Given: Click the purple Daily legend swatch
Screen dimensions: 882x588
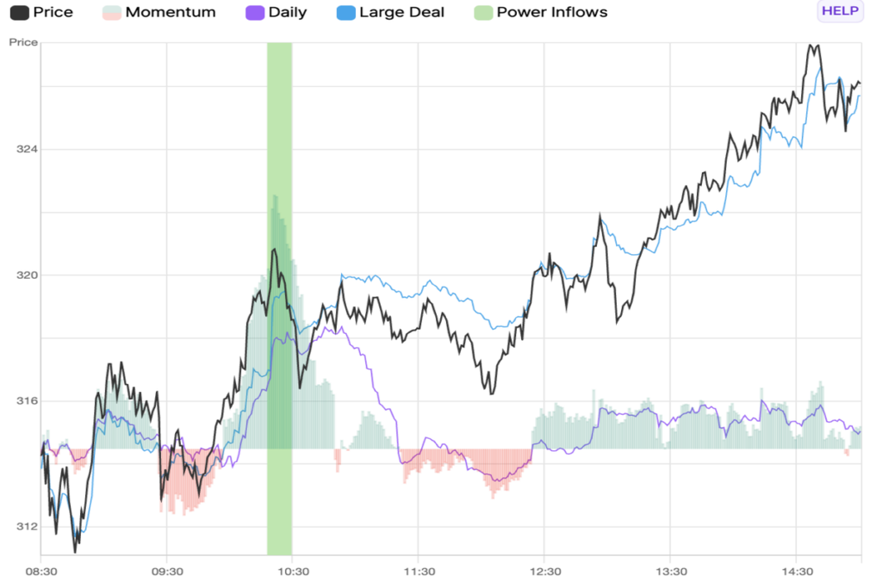Looking at the screenshot, I should click(255, 12).
